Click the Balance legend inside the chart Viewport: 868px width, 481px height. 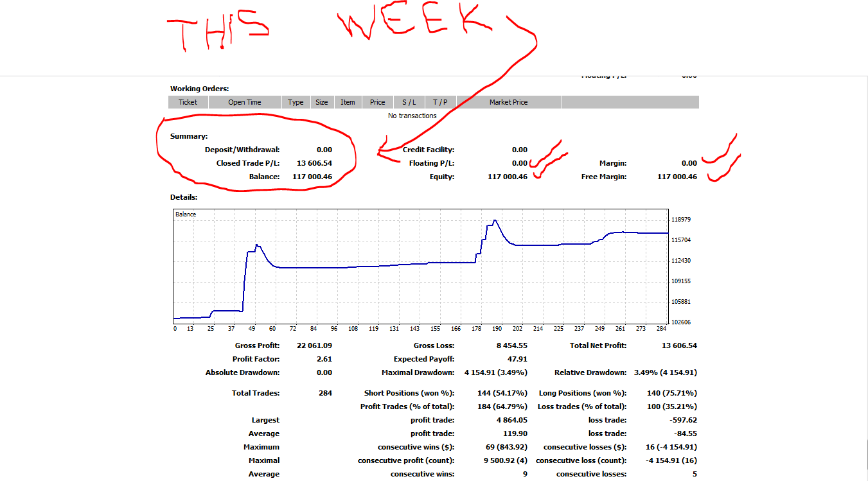coord(186,214)
